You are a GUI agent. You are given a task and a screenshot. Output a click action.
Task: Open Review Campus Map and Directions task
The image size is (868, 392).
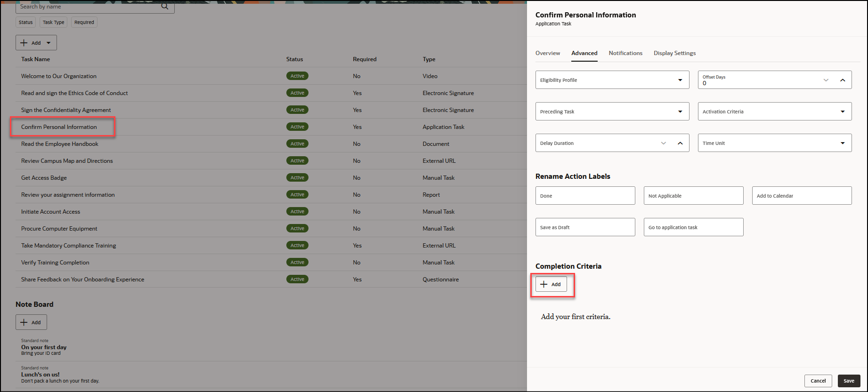pyautogui.click(x=67, y=161)
